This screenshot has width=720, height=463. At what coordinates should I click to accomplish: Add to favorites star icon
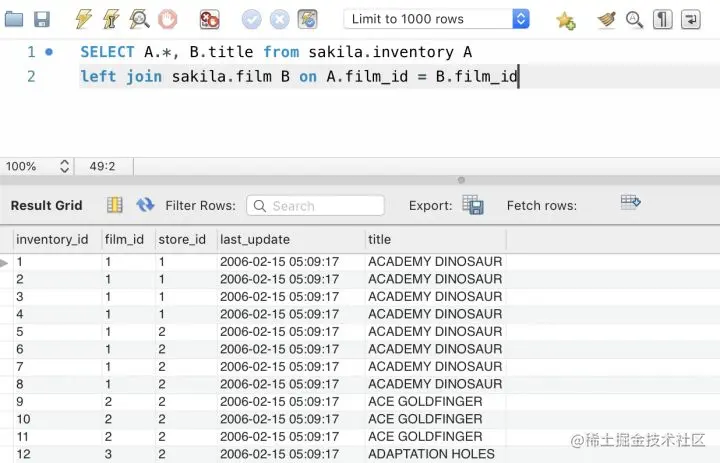[565, 20]
